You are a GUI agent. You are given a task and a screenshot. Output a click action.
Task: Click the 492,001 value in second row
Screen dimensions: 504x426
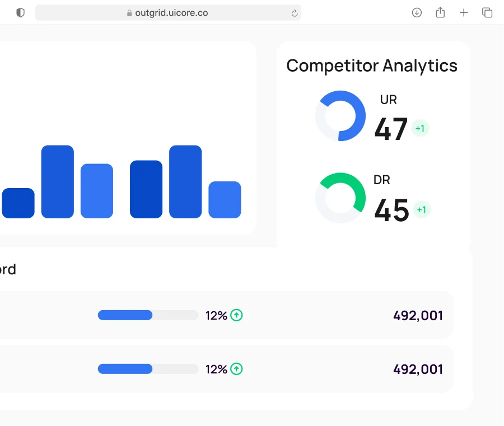click(418, 369)
